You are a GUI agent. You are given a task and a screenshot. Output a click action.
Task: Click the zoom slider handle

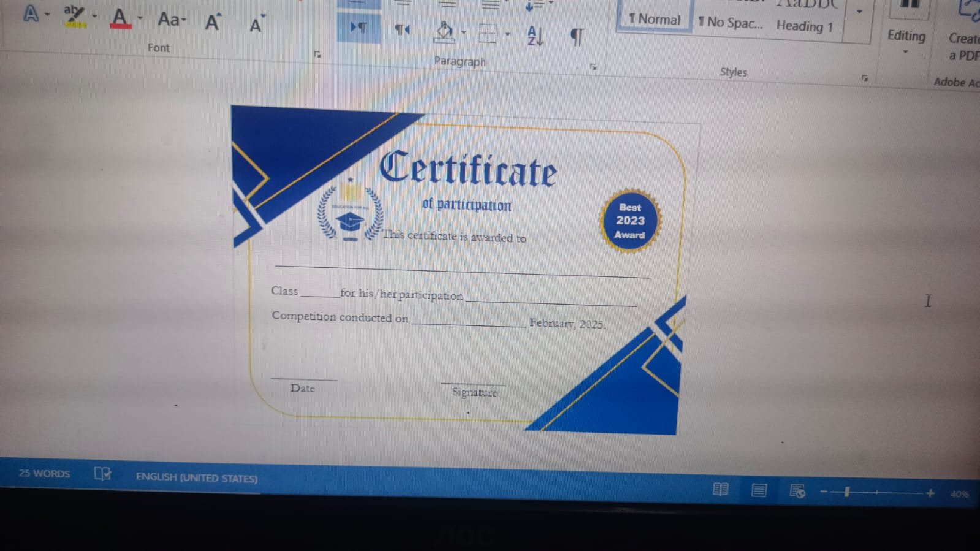[847, 492]
